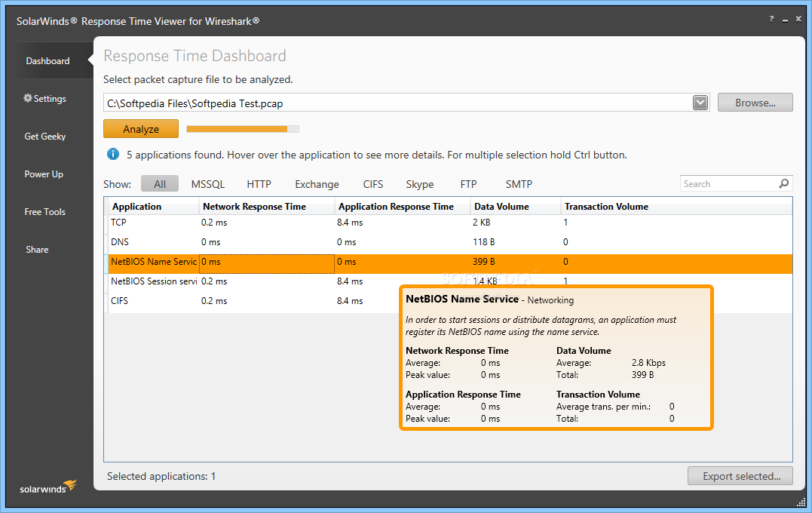The width and height of the screenshot is (812, 513).
Task: Click the Analyze button
Action: tap(141, 129)
